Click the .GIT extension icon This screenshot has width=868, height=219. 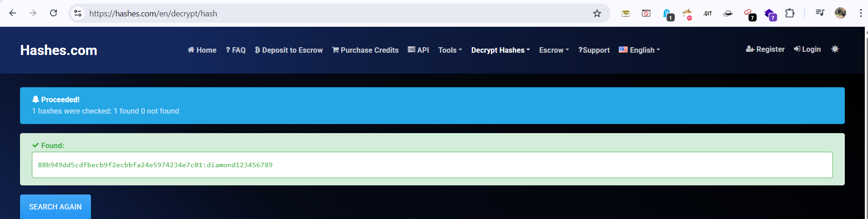point(707,14)
